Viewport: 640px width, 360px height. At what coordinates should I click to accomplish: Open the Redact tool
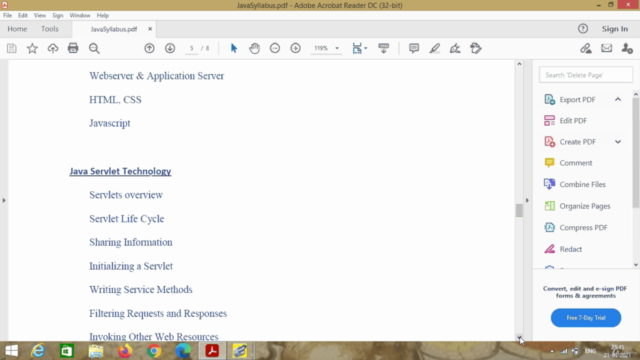tap(571, 249)
